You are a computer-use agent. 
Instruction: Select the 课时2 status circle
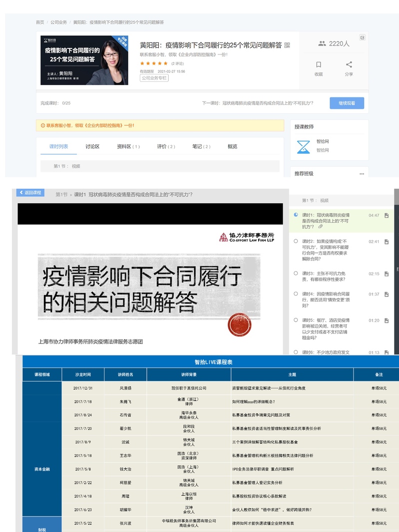[296, 241]
